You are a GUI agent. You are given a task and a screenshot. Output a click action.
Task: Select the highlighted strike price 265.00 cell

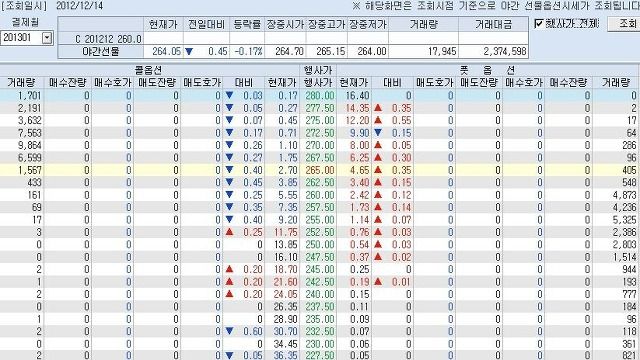[319, 170]
